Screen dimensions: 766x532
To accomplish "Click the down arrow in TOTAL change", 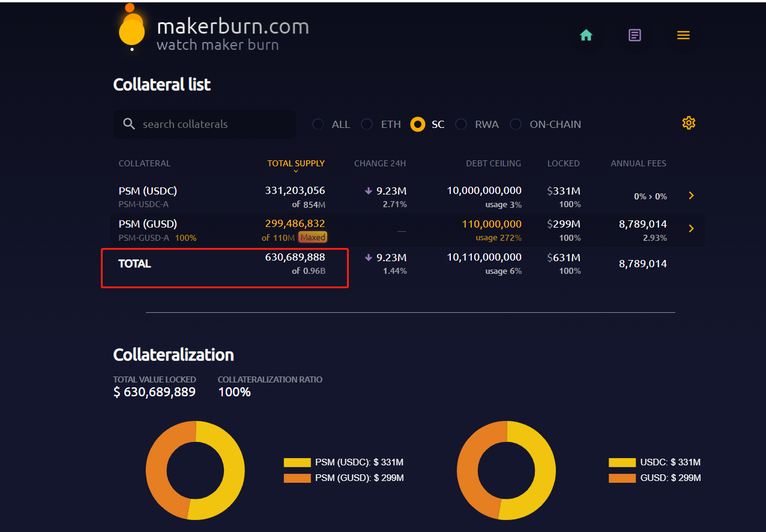I will (369, 258).
